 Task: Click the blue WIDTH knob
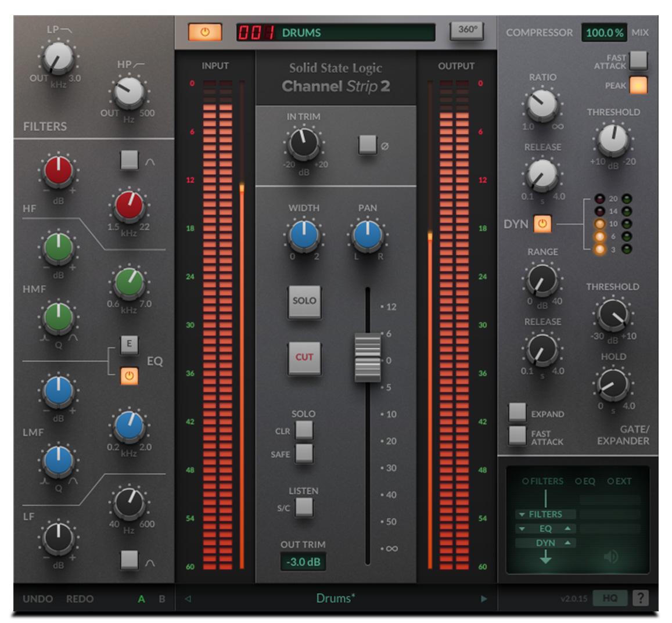(x=303, y=235)
